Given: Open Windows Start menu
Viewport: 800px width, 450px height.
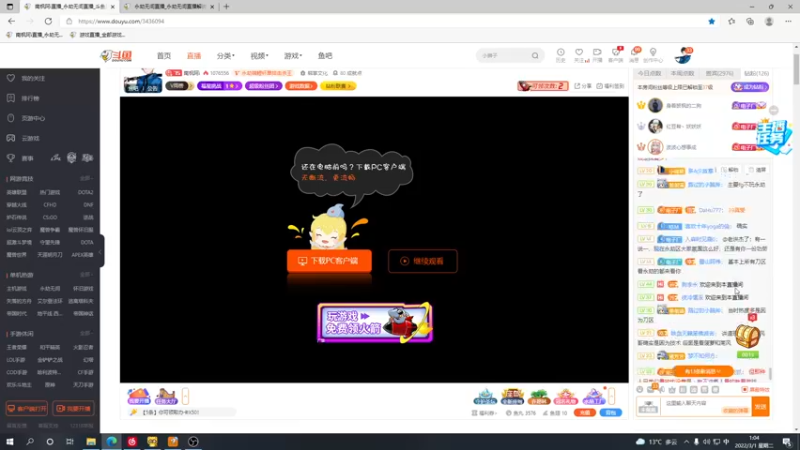Looking at the screenshot, I should (x=10, y=442).
